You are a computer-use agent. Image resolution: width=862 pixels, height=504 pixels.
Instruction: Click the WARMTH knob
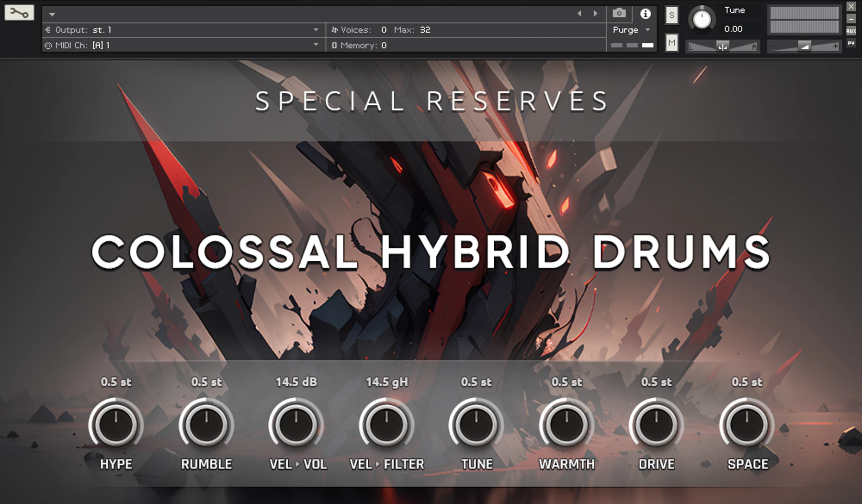tap(567, 425)
